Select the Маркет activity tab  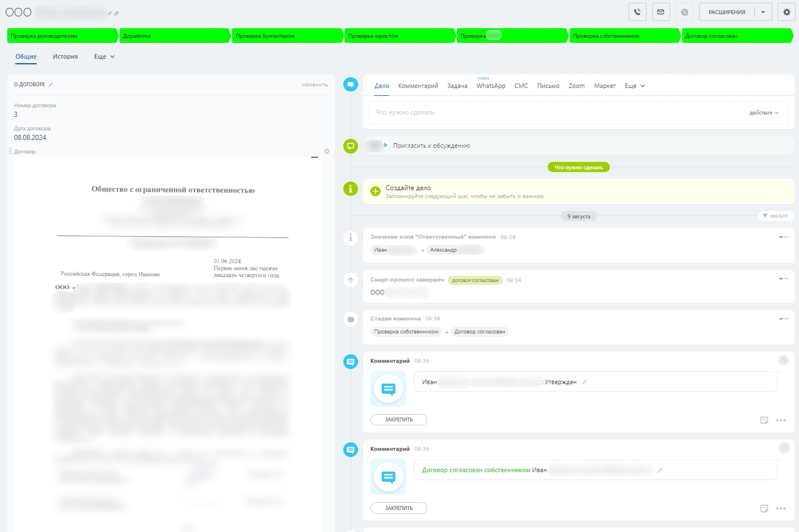click(605, 86)
